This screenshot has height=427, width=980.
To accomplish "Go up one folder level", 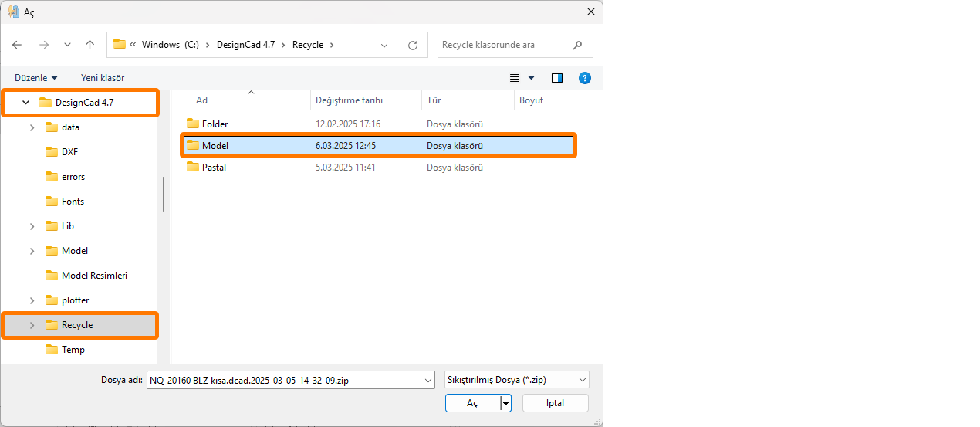I will pos(90,45).
